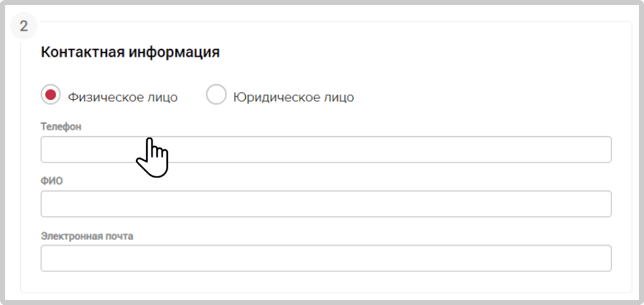Viewport: 644px width, 305px height.
Task: Select the Физическое лицо radio button
Action: point(51,95)
